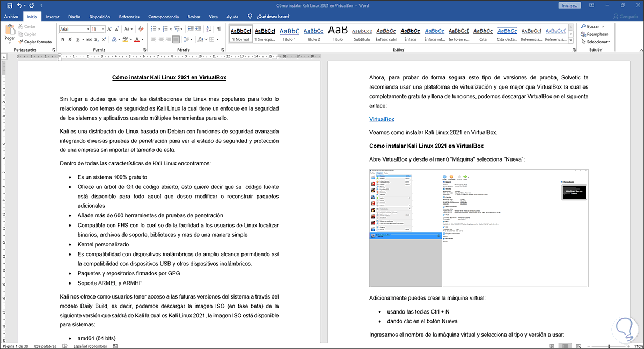
Task: Switch to Diseño tab
Action: tap(74, 17)
